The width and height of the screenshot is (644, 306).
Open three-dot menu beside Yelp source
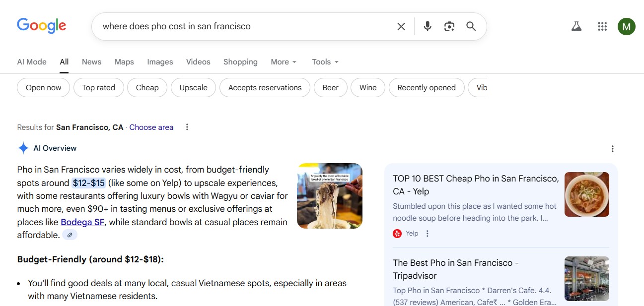[428, 234]
